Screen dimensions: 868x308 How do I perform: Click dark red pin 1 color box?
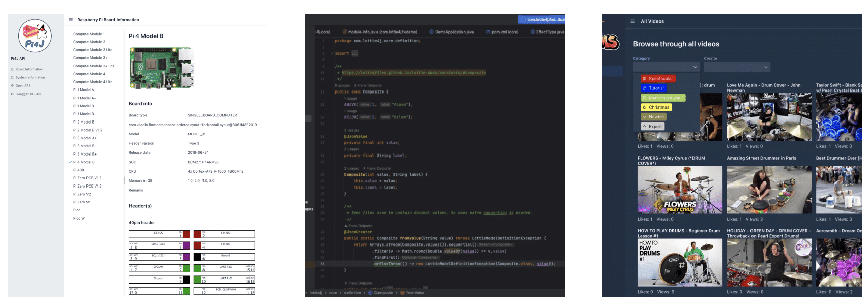click(186, 234)
